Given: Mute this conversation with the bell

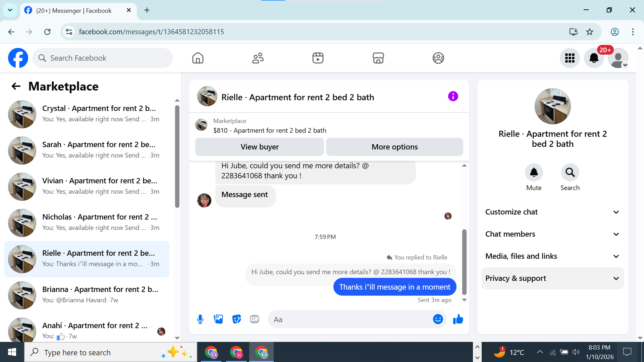Looking at the screenshot, I should [x=534, y=173].
